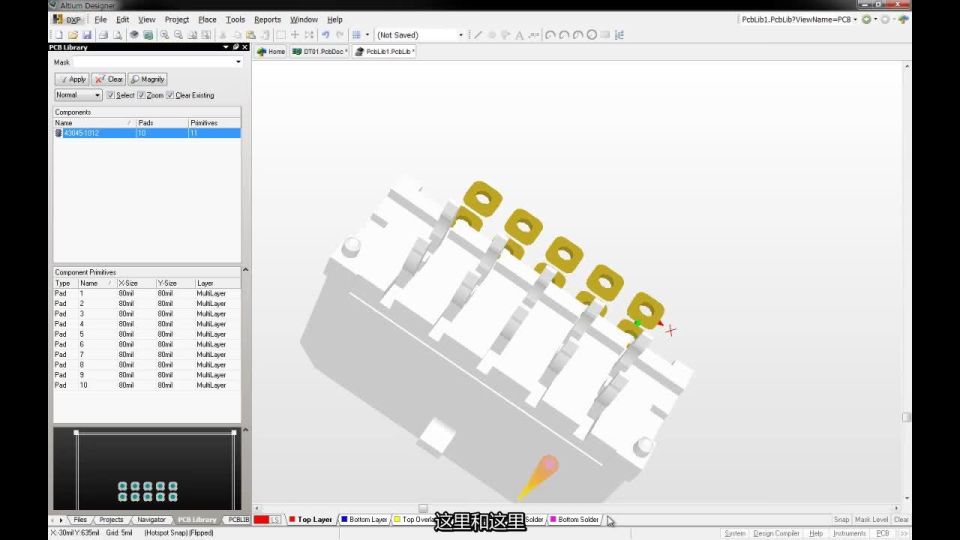Open the grid settings icon
Screen dimensions: 960x540
click(x=356, y=35)
